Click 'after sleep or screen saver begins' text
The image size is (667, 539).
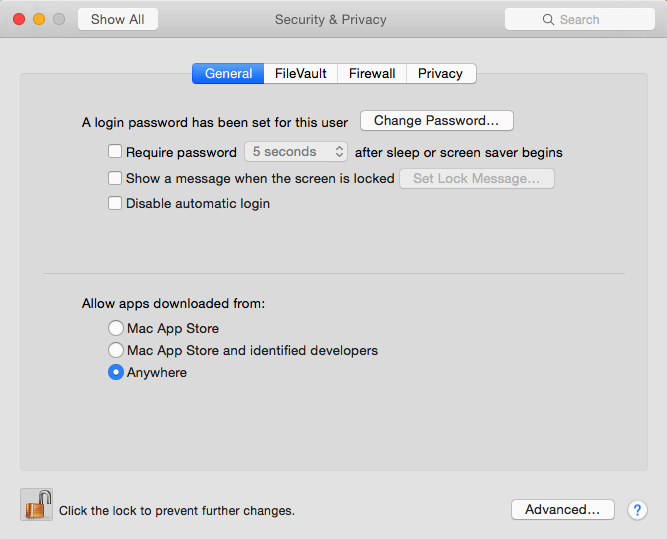pos(459,152)
